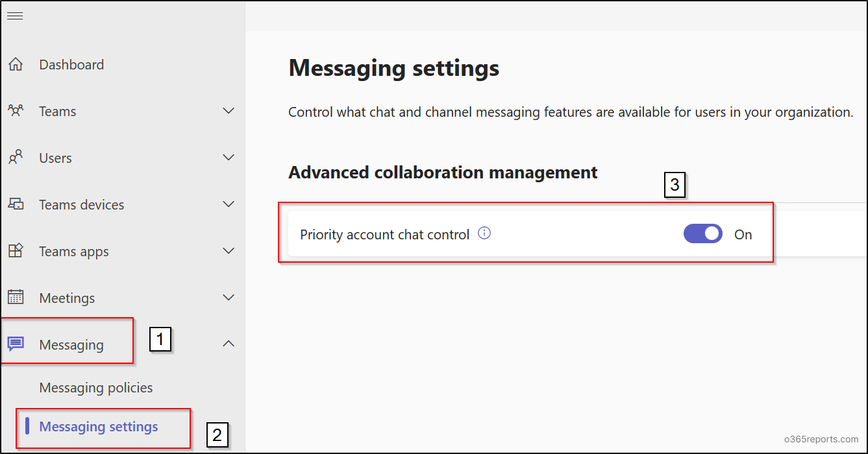868x454 pixels.
Task: Select Meetings in the sidebar
Action: [68, 298]
